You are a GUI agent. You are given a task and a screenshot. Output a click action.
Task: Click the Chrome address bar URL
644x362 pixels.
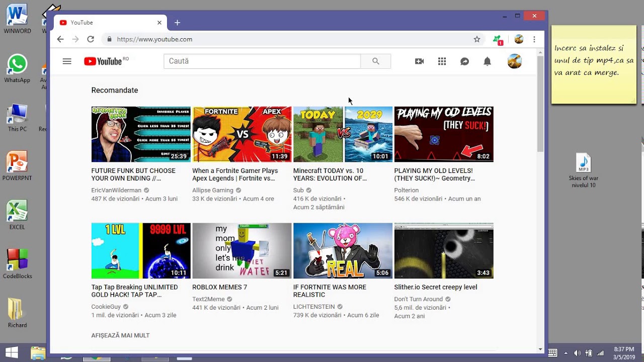[x=154, y=39]
